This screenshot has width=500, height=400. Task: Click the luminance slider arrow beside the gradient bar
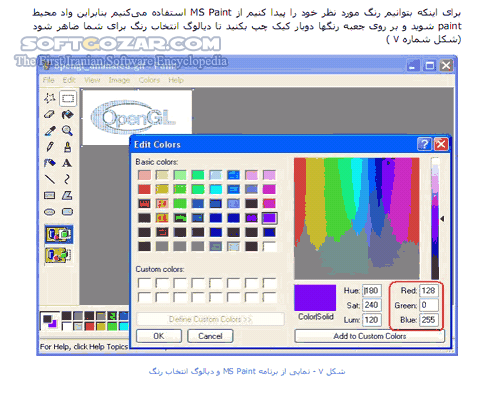pyautogui.click(x=442, y=219)
